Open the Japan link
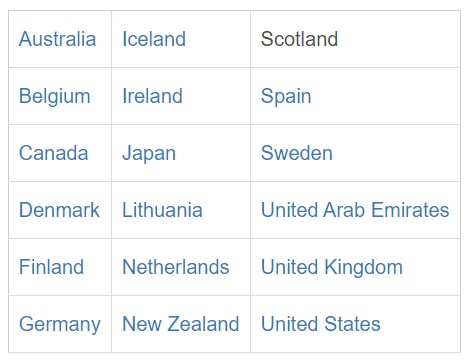 pyautogui.click(x=149, y=154)
